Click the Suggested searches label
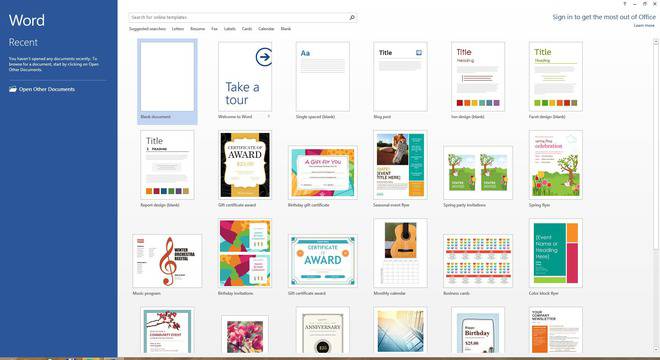This screenshot has width=660, height=360. tap(147, 29)
